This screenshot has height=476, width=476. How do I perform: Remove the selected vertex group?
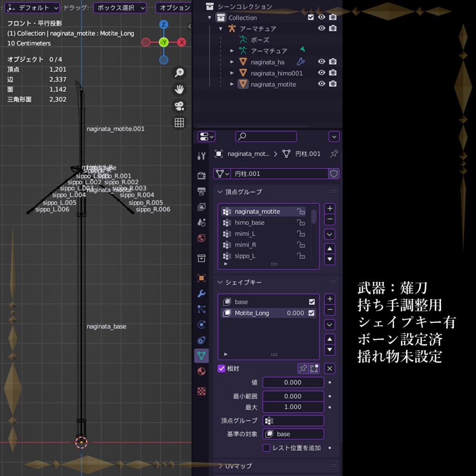click(330, 219)
